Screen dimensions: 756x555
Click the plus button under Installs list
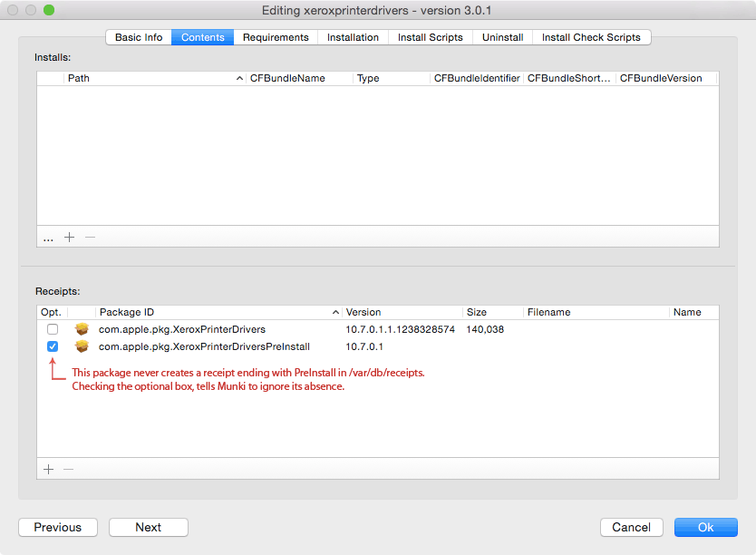(x=69, y=237)
